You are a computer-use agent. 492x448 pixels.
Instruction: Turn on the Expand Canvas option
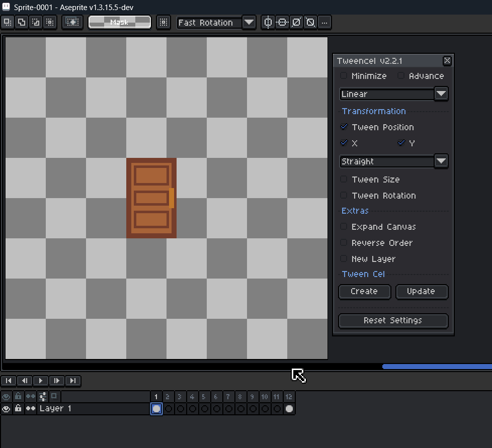[344, 227]
